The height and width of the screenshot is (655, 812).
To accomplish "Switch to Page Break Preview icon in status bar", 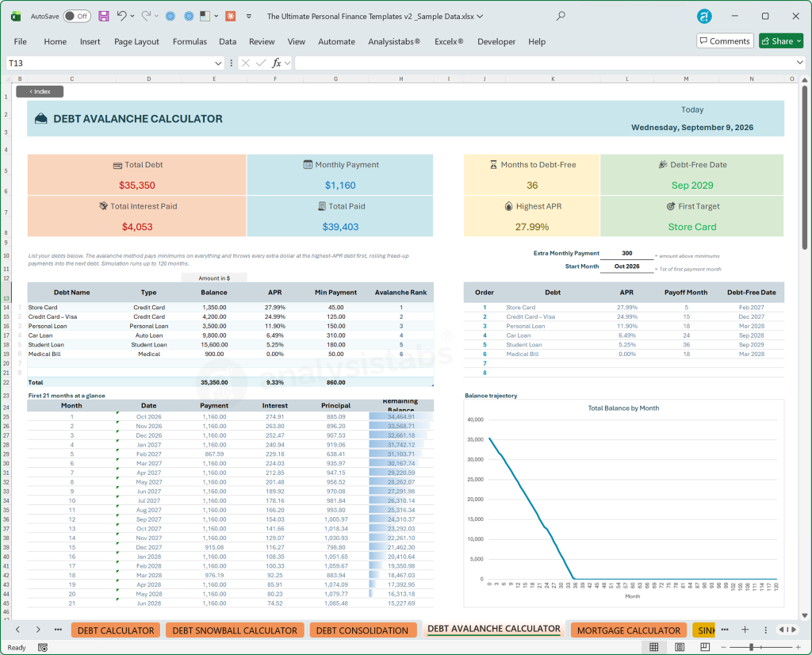I will point(705,647).
